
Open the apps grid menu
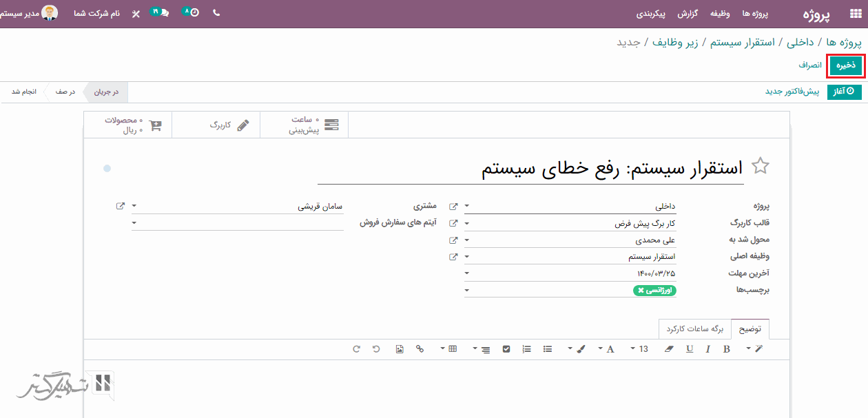click(x=845, y=13)
